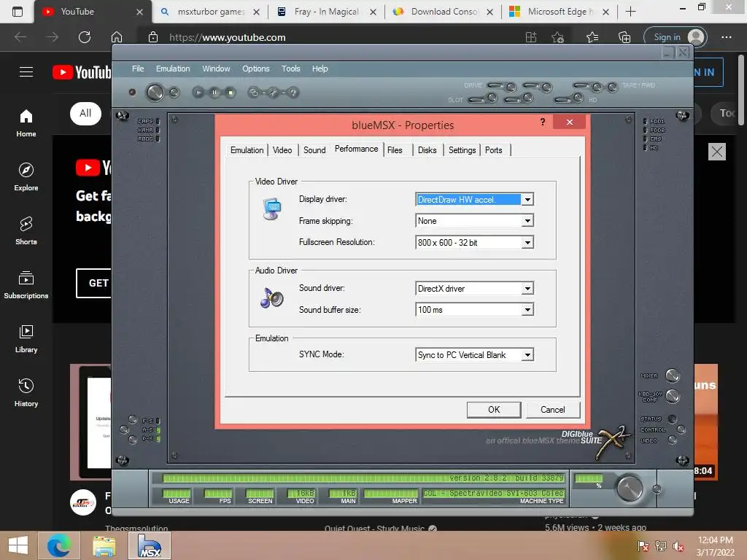Screen dimensions: 747x560
Task: Click the emulation speed knob beside % meter
Action: (630, 489)
